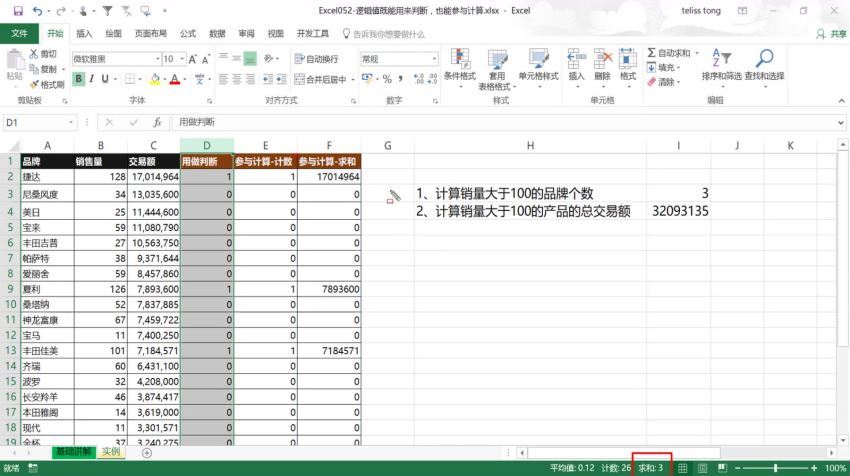This screenshot has height=476, width=850.
Task: Open Merge and Center (合并后居中) dropdown arrow
Action: (353, 80)
